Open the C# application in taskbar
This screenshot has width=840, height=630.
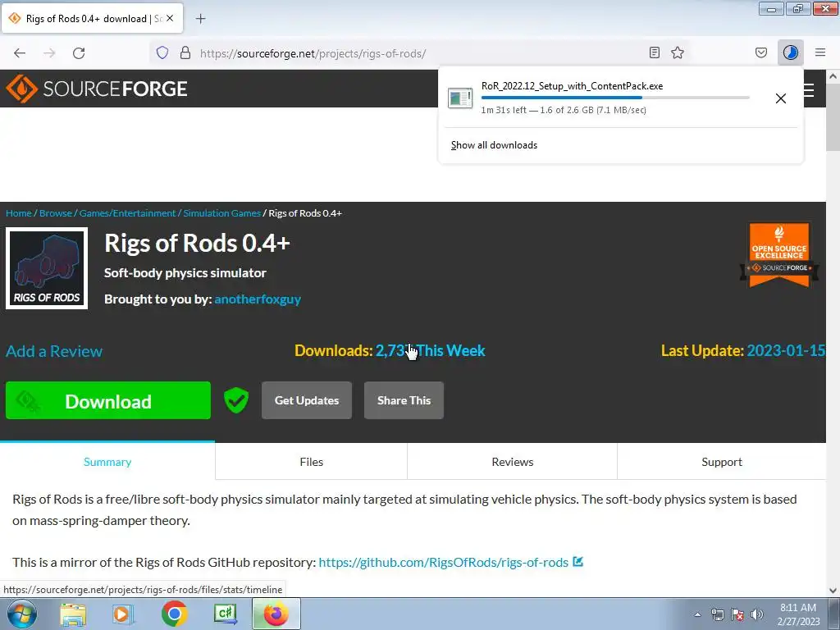(x=226, y=614)
